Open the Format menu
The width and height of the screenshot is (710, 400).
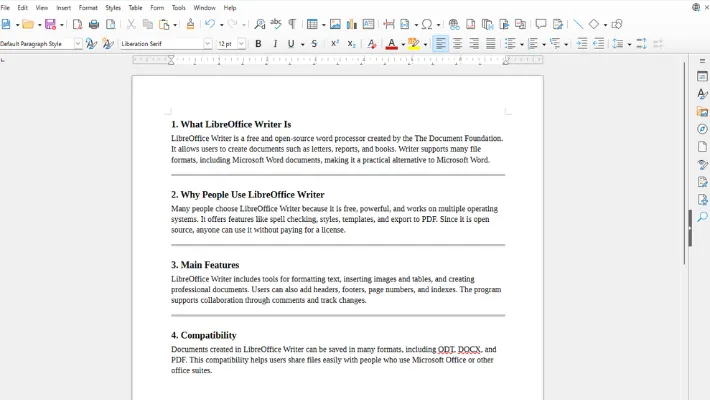88,8
